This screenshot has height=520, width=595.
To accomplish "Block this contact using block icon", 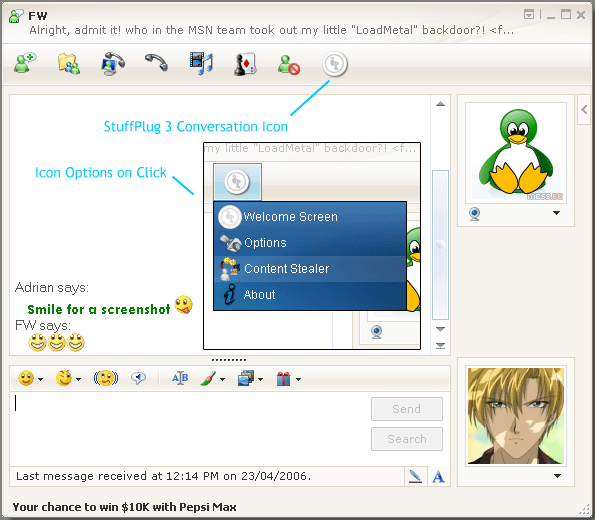I will tap(289, 65).
